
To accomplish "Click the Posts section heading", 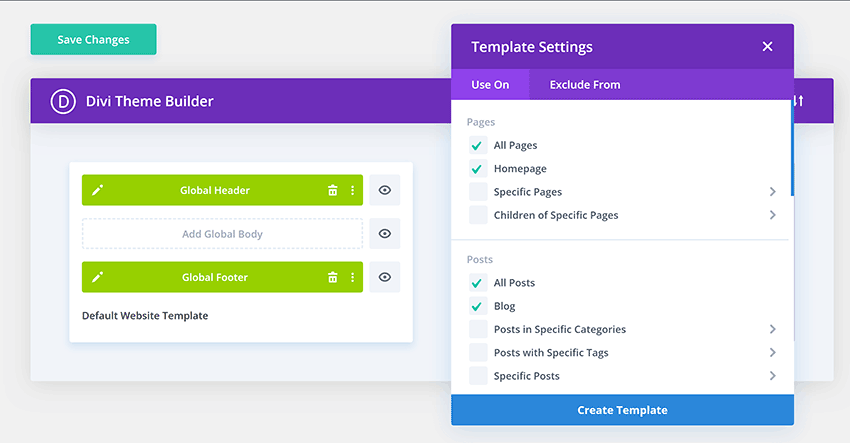I will 480,259.
